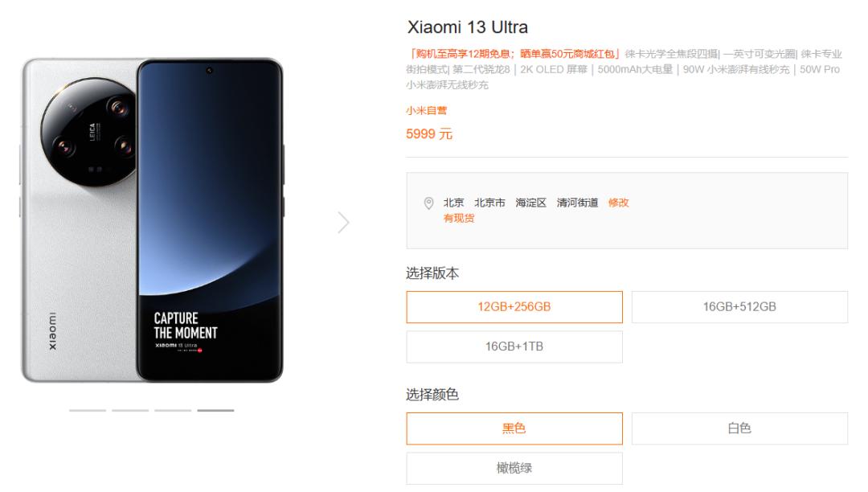
Task: Switch to third carousel indicator bar
Action: [173, 411]
